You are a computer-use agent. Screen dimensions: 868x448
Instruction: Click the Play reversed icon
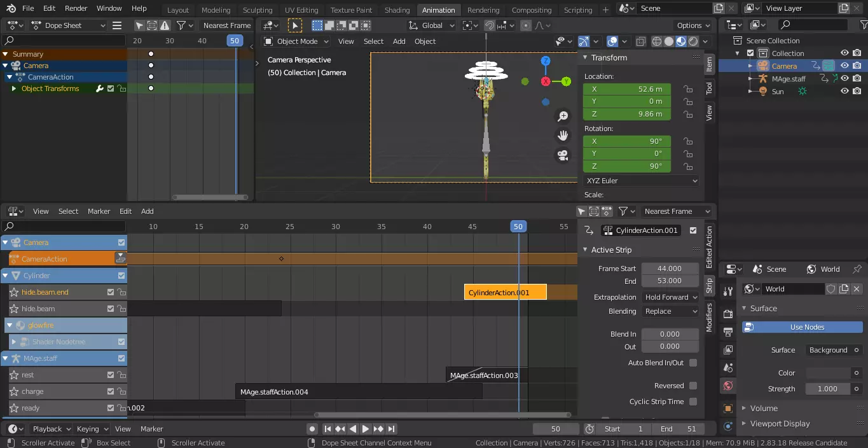click(353, 429)
